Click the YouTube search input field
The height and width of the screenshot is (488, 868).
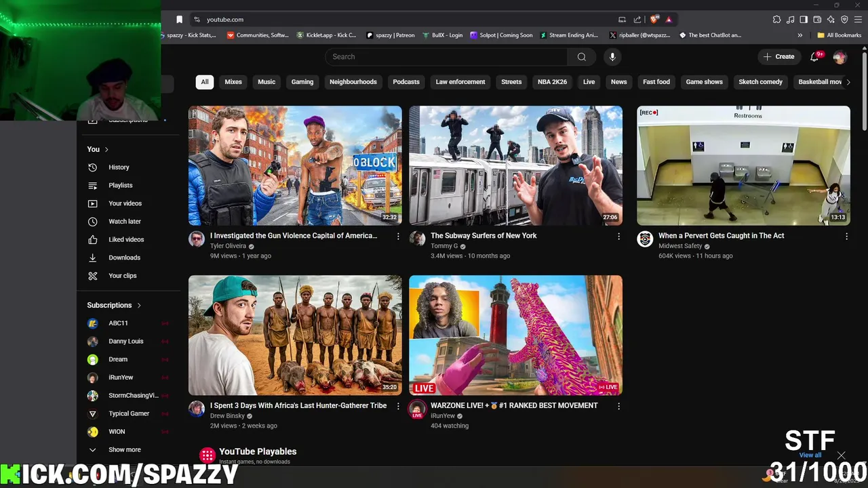[x=446, y=57]
